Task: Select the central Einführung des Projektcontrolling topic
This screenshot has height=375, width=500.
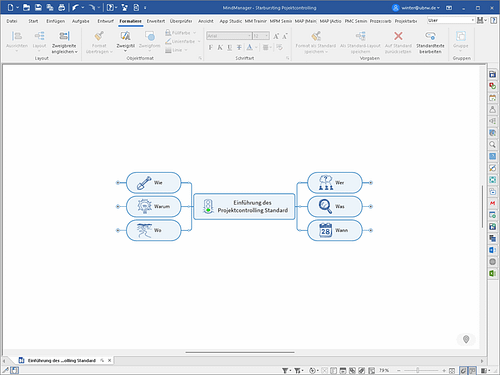Action: tap(244, 206)
